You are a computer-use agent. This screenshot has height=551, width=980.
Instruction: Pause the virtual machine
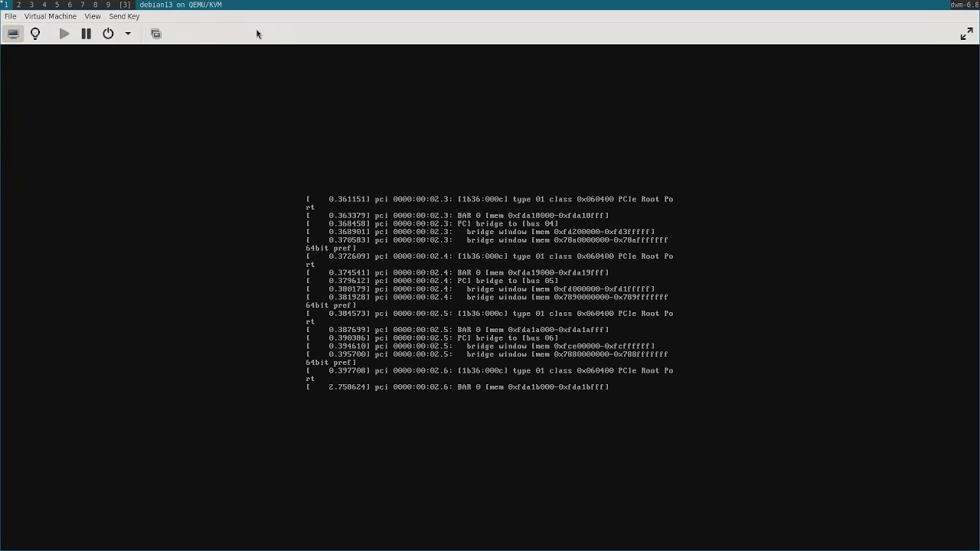tap(86, 34)
